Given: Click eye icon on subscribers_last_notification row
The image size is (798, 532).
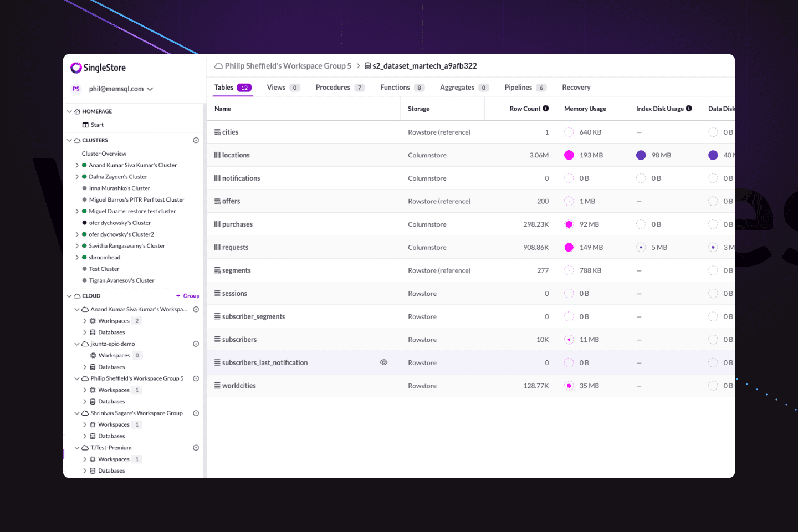Looking at the screenshot, I should (x=383, y=362).
